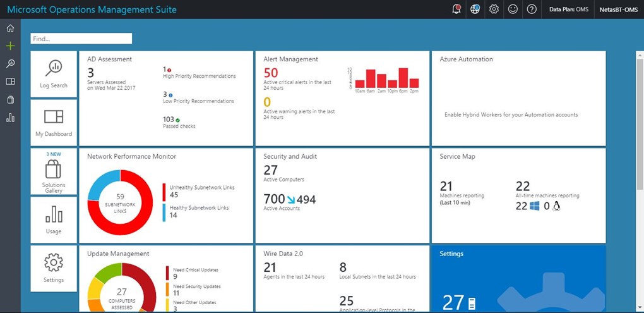The height and width of the screenshot is (313, 644).
Task: Click the 0 active warning alerts count
Action: (x=267, y=102)
